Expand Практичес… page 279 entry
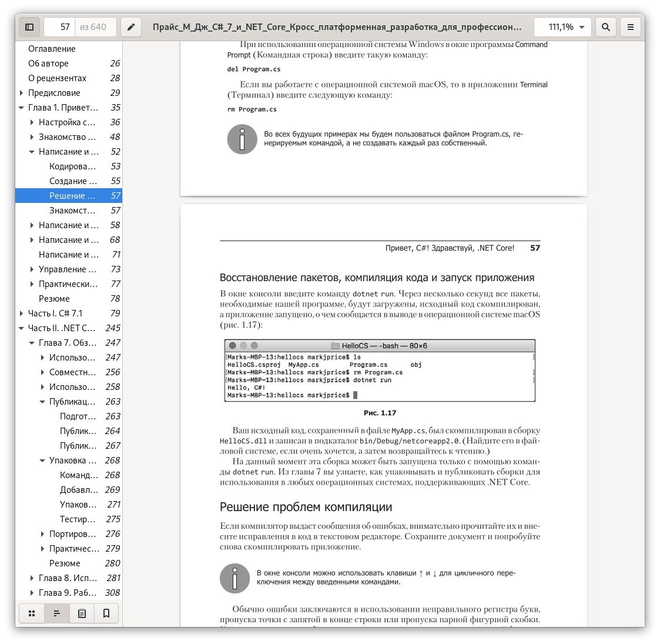Image resolution: width=660 pixels, height=644 pixels. (x=42, y=548)
